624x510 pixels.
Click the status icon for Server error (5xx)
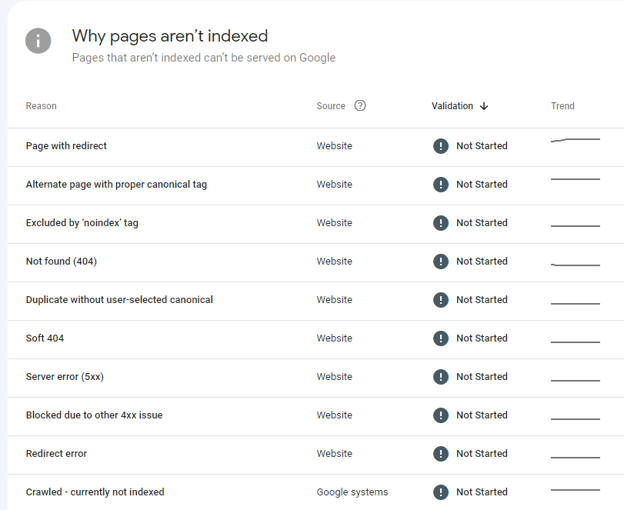[440, 377]
